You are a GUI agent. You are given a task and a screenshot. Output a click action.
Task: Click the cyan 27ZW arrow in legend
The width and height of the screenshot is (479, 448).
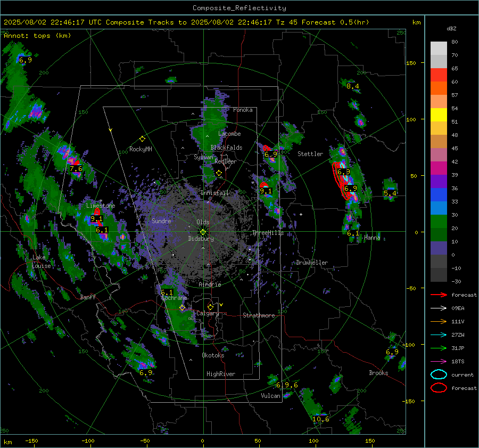439,335
